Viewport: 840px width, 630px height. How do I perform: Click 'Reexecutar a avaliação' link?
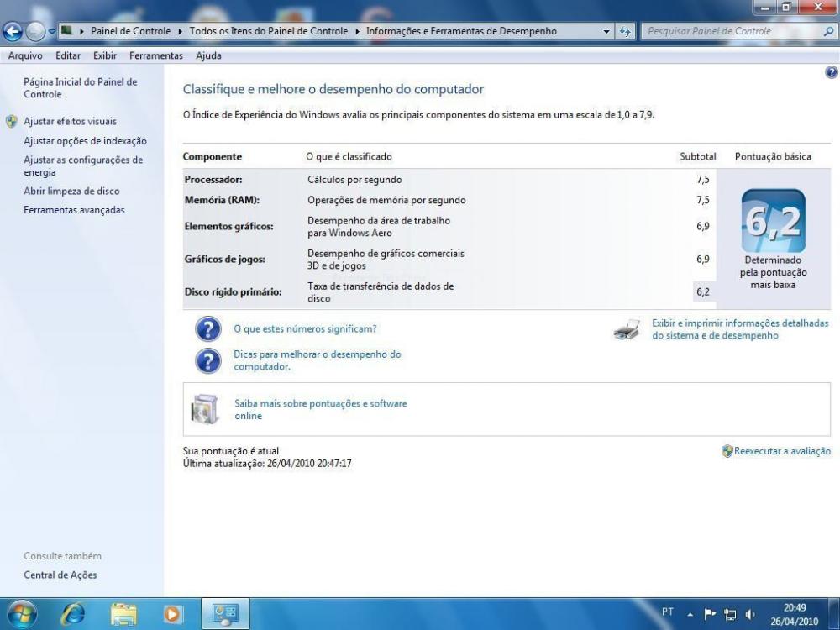pyautogui.click(x=781, y=451)
